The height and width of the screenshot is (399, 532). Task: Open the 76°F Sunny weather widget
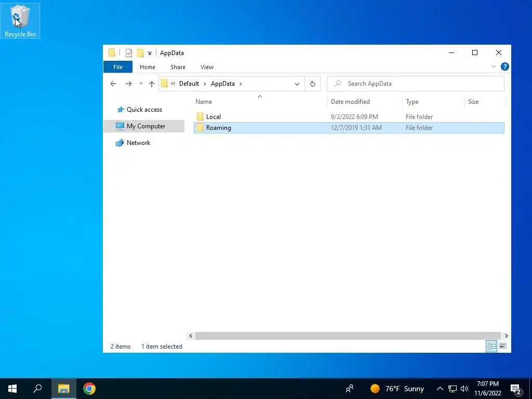pos(397,389)
